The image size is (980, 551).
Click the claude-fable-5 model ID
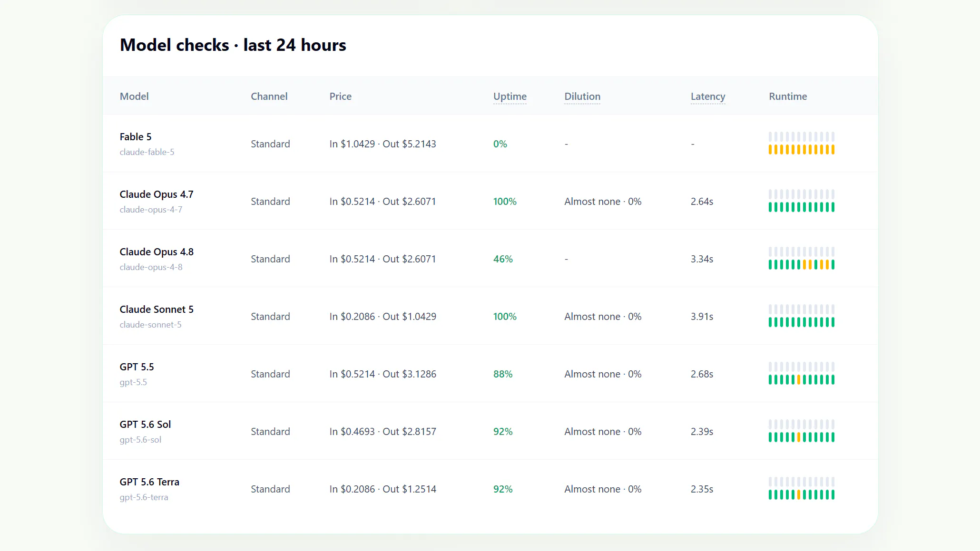point(147,152)
